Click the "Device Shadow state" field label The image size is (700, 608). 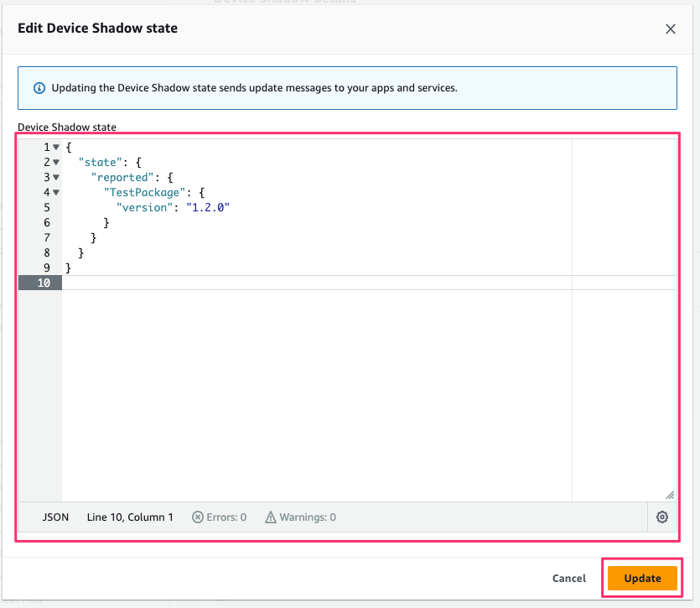click(x=67, y=127)
